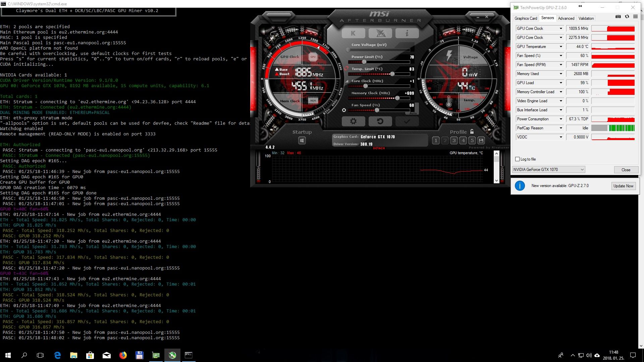Open File Explorer from the taskbar

pyautogui.click(x=74, y=355)
